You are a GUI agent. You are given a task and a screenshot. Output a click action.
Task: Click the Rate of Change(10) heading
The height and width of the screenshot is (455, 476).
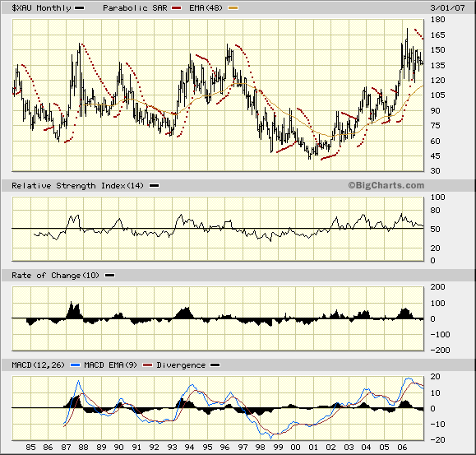pos(55,276)
